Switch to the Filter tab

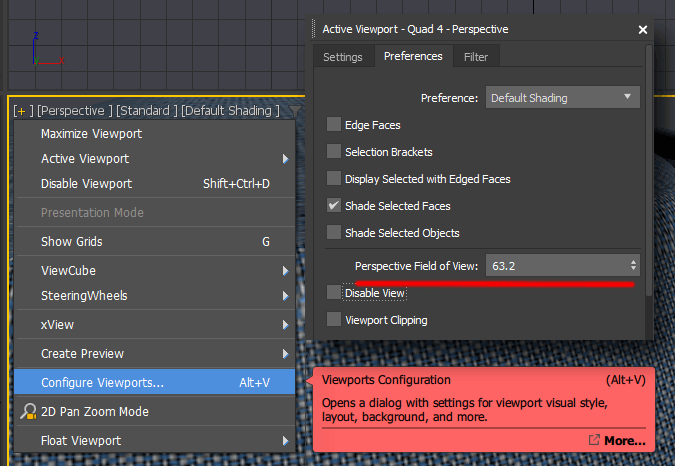(476, 57)
